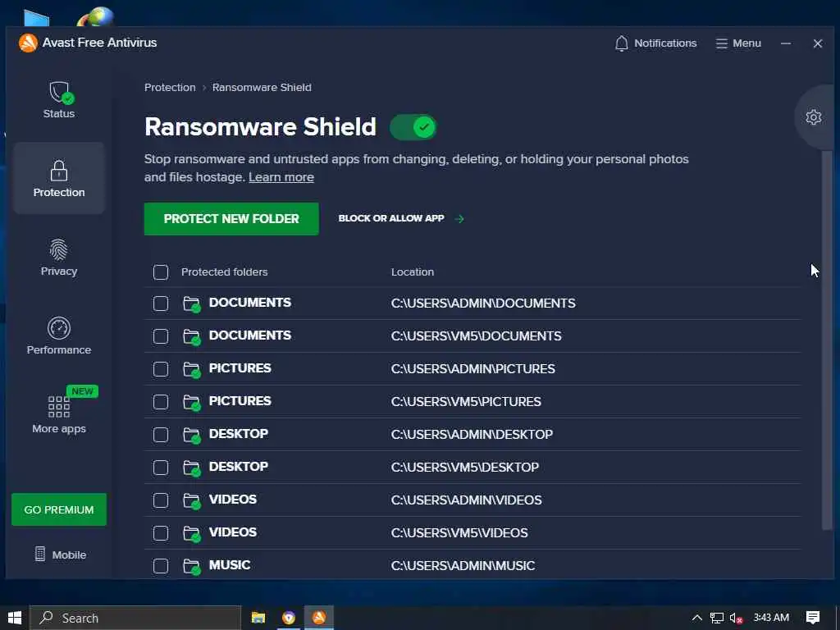Show hidden system tray icons chevron
This screenshot has width=840, height=630.
coord(696,618)
